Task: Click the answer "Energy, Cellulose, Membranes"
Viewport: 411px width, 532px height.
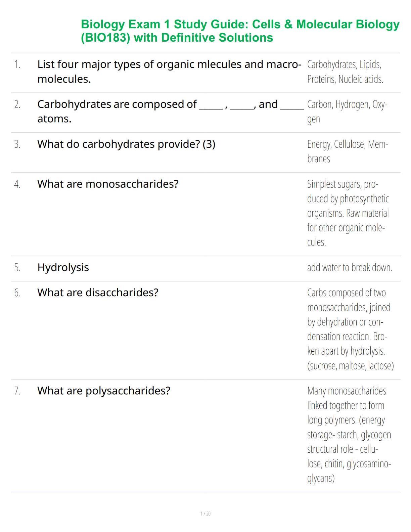Action: pyautogui.click(x=347, y=151)
